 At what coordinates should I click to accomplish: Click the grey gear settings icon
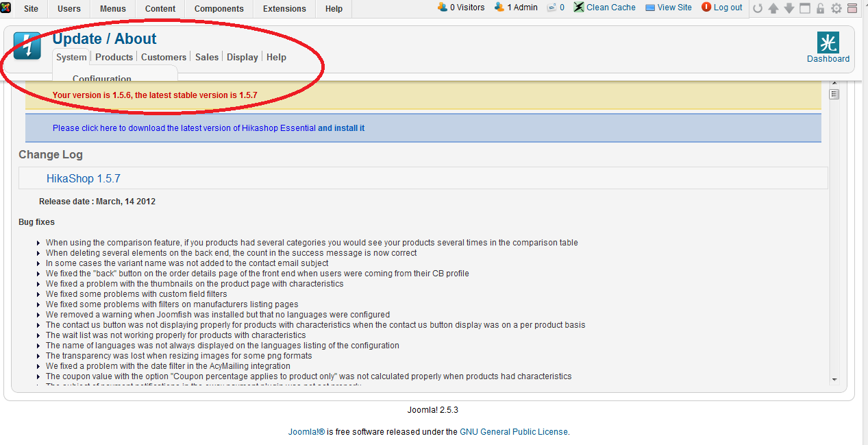click(x=836, y=8)
